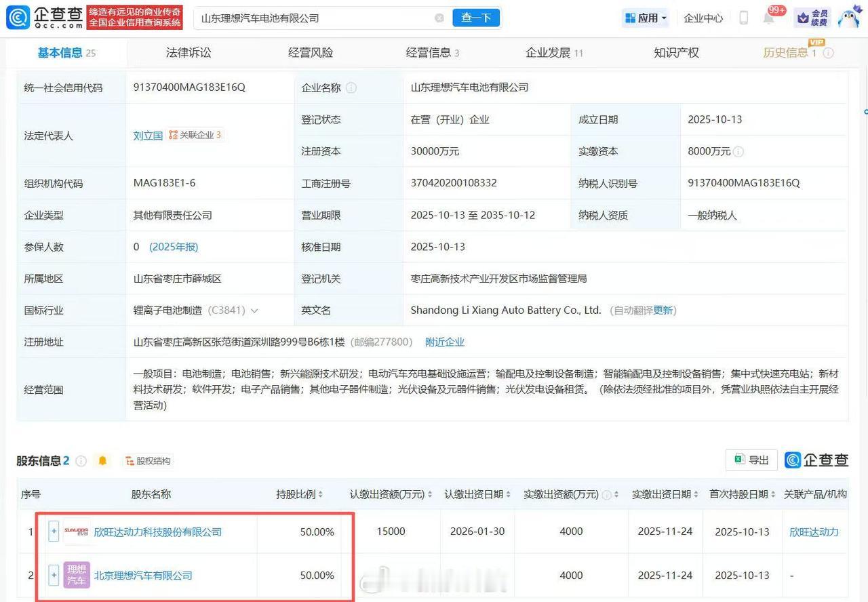Click the 2026-01-30 subscription date cell

(x=477, y=532)
